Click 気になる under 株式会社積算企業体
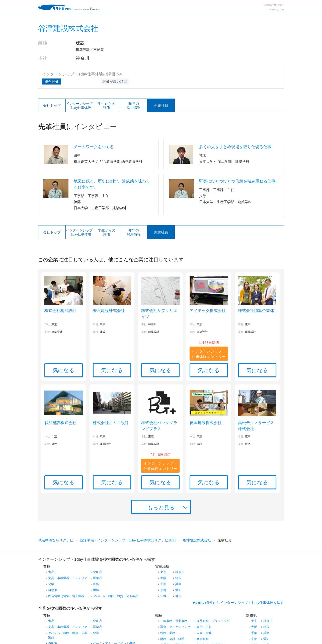The width and height of the screenshot is (322, 644). tap(257, 370)
